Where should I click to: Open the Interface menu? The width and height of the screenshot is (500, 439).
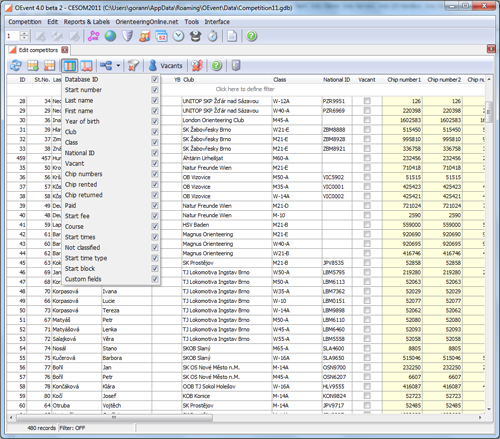[x=217, y=22]
